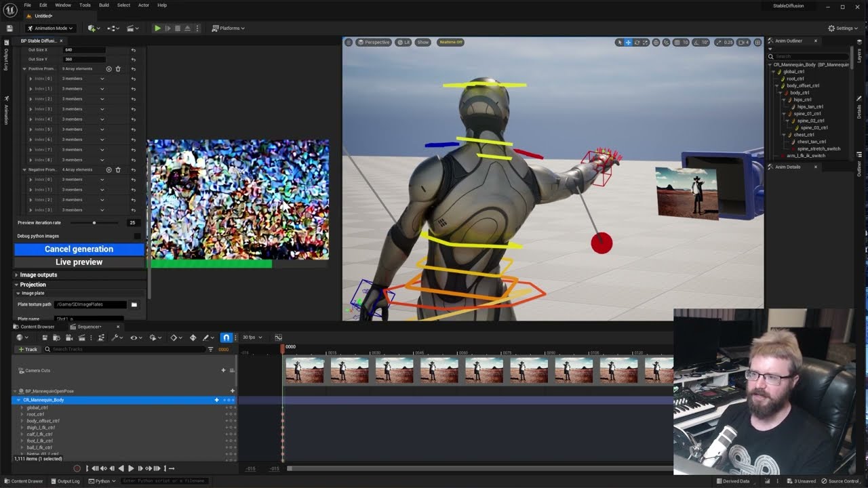Open the Content Drawer in status bar
This screenshot has width=868, height=488.
point(23,481)
